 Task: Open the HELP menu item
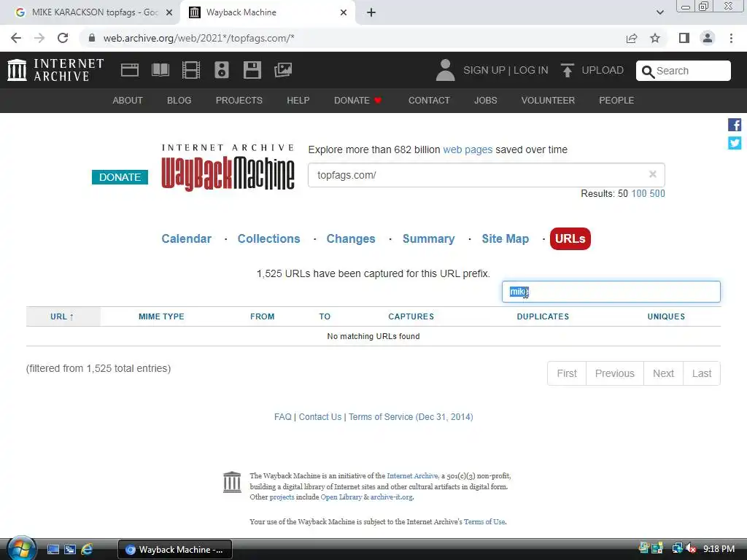(x=298, y=101)
